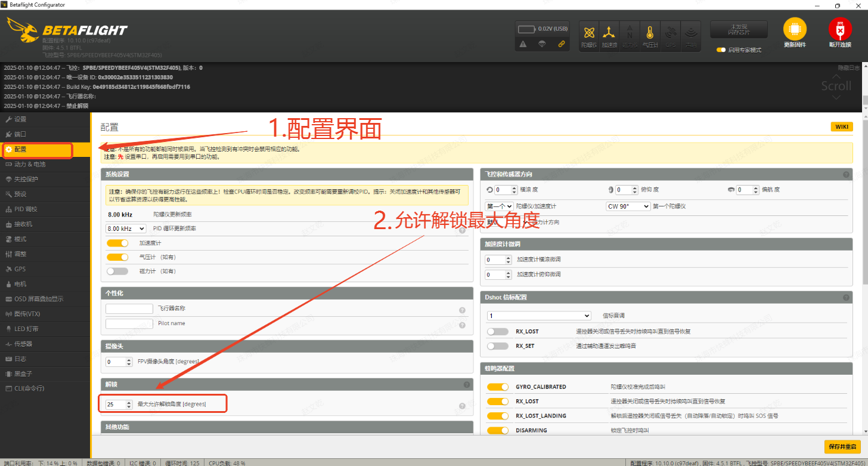Toggle the 气压计 barometer switch
This screenshot has width=868, height=466.
tap(117, 257)
